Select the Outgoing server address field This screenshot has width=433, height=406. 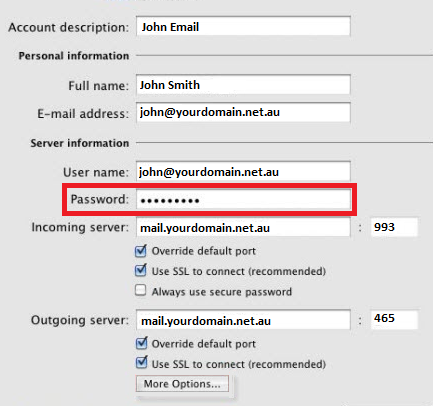[x=243, y=320]
